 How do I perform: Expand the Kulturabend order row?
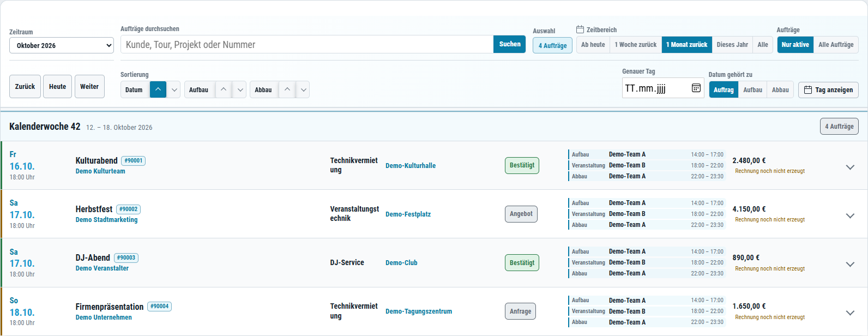[x=850, y=167]
